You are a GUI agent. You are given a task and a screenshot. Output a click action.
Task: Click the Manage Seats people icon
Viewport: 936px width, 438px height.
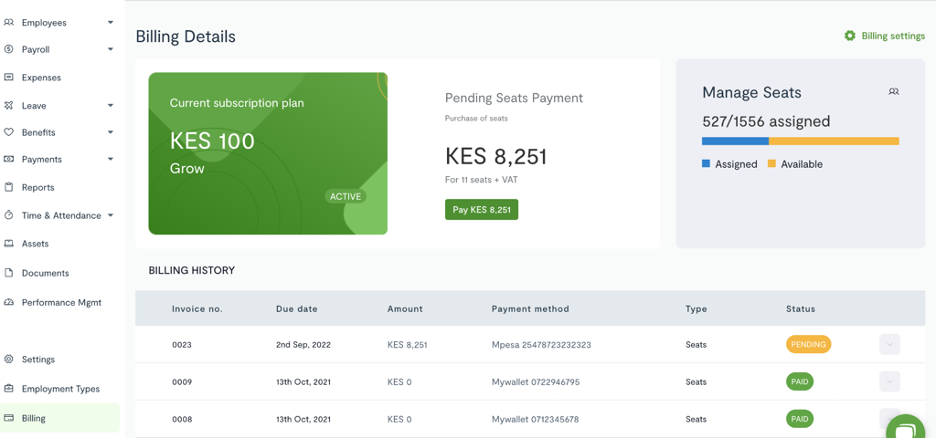tap(894, 92)
